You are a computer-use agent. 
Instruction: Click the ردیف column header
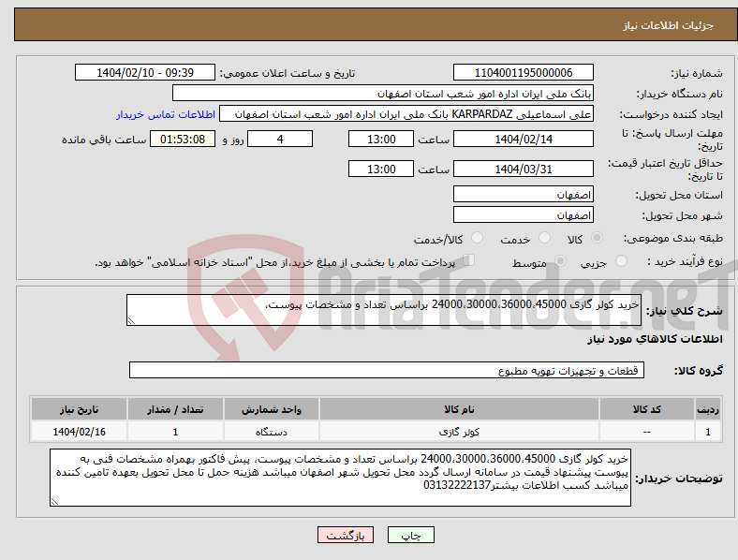[x=708, y=409]
